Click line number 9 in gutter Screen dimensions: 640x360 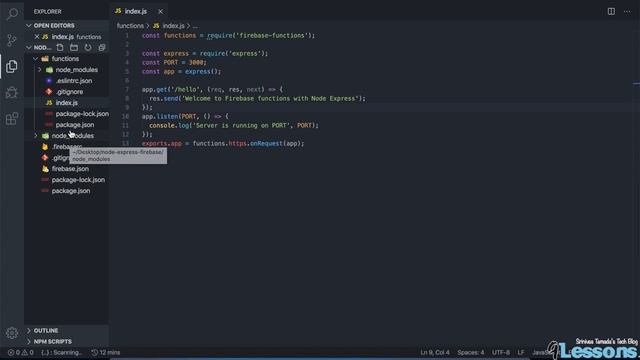click(x=127, y=107)
